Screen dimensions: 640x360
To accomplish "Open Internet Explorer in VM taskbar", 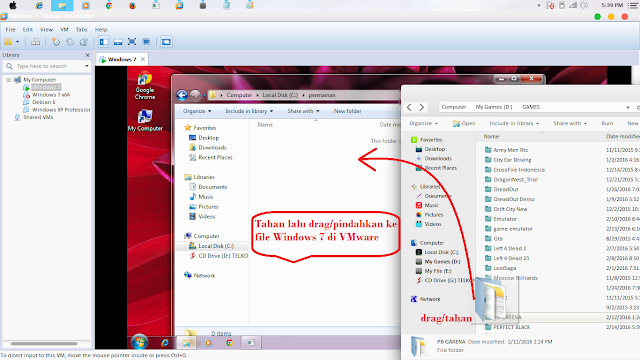I will click(x=164, y=343).
